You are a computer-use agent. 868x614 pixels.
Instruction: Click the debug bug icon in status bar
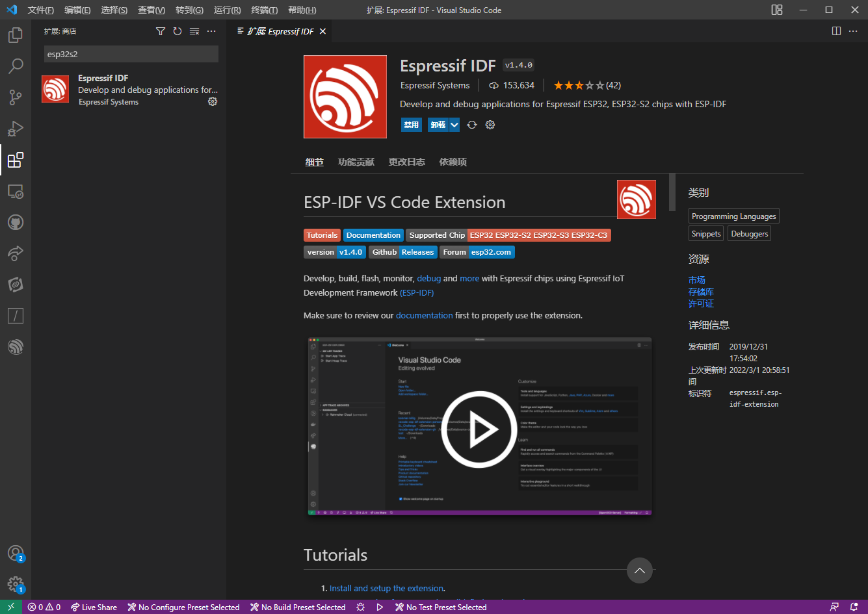coord(361,607)
